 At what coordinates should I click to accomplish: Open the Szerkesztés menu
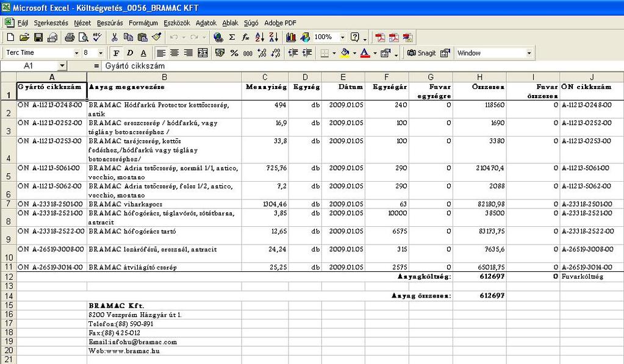pyautogui.click(x=51, y=23)
